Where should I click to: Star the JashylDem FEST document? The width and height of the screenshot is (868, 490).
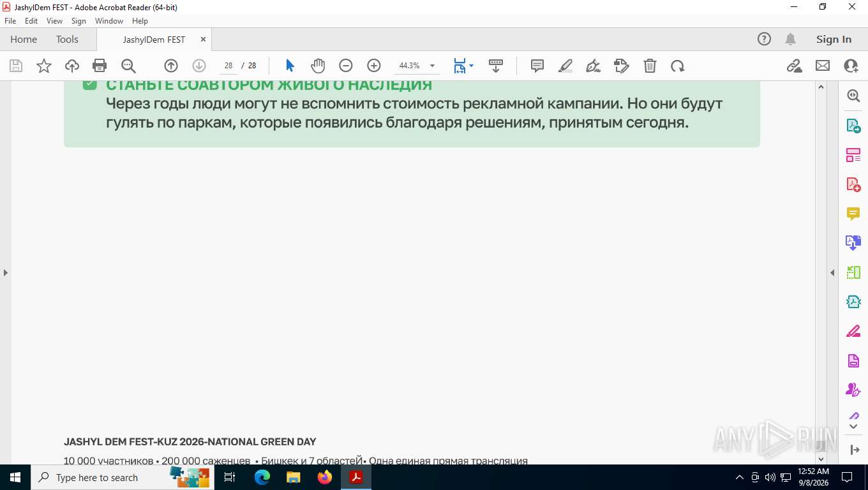44,66
